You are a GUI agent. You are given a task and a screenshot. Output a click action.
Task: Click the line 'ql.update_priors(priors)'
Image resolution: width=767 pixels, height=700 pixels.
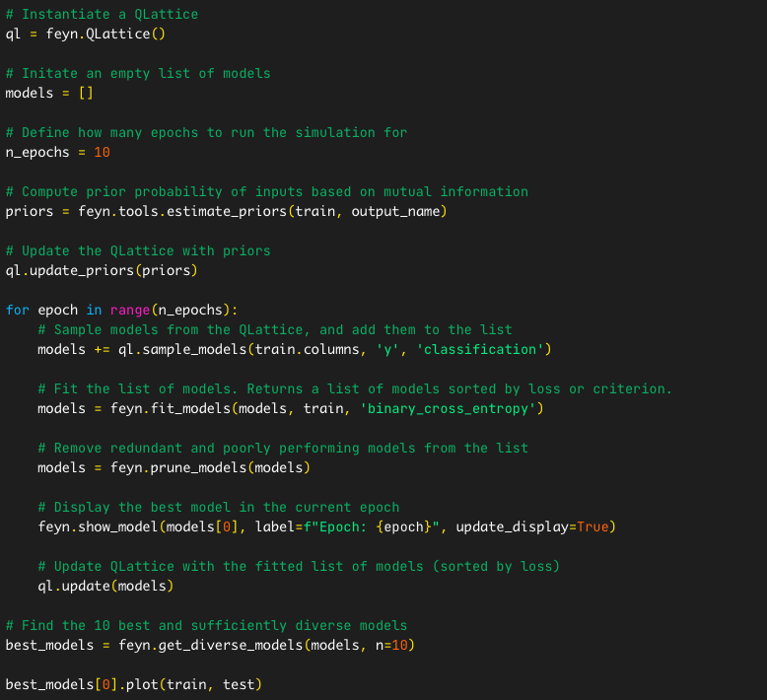(x=102, y=270)
